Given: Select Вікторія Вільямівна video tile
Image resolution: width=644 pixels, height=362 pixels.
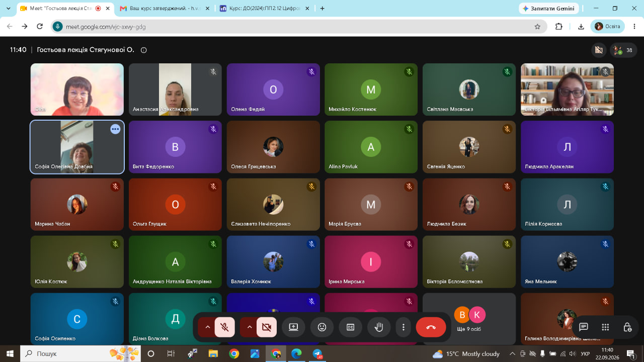Looking at the screenshot, I should [x=567, y=89].
